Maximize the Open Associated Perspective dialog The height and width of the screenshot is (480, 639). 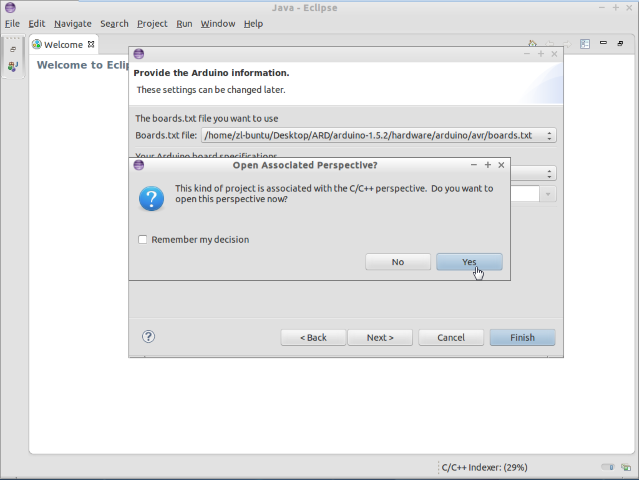pyautogui.click(x=487, y=165)
